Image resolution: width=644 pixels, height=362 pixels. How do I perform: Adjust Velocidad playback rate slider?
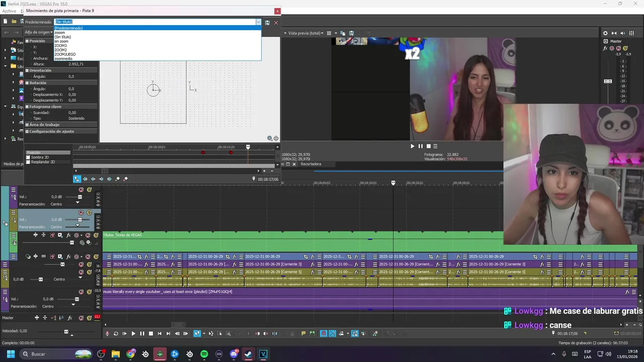(x=66, y=331)
